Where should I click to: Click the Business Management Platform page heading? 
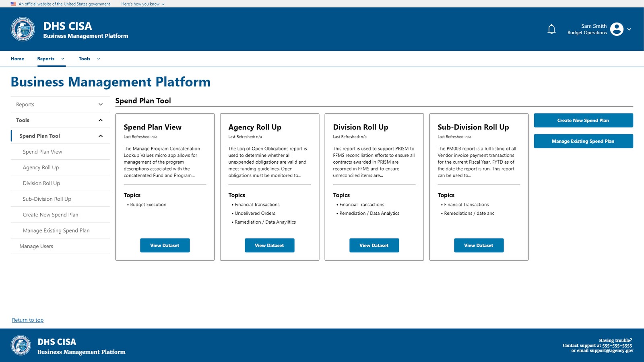pyautogui.click(x=111, y=82)
